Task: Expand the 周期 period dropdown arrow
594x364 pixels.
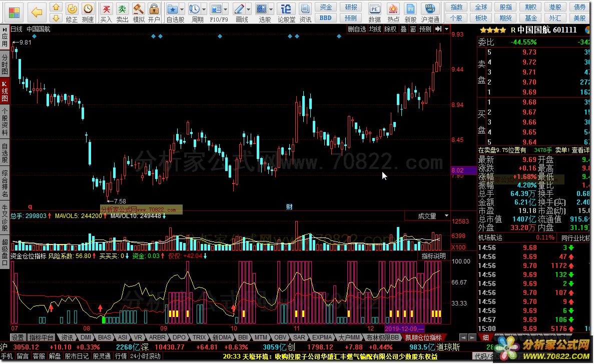Action: (204, 8)
